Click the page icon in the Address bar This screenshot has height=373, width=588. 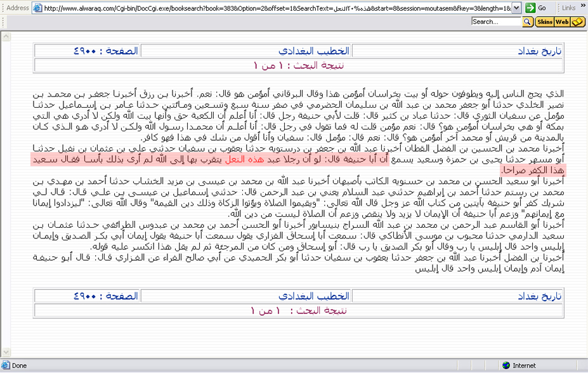coord(37,8)
